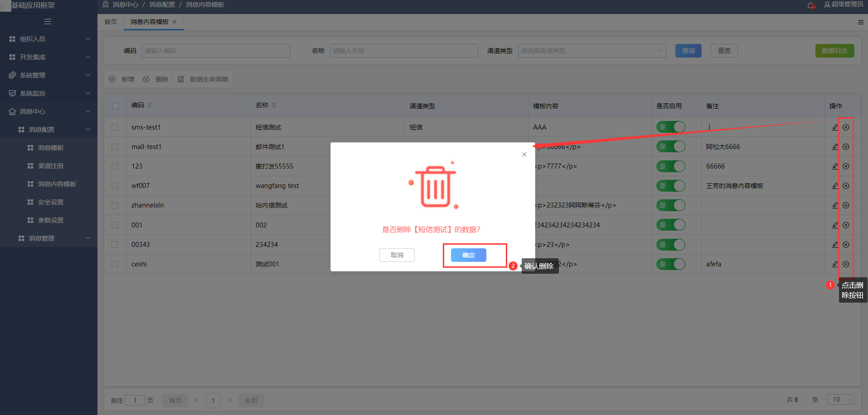Edit the wf007 row via pencil icon
The width and height of the screenshot is (868, 415).
(835, 186)
